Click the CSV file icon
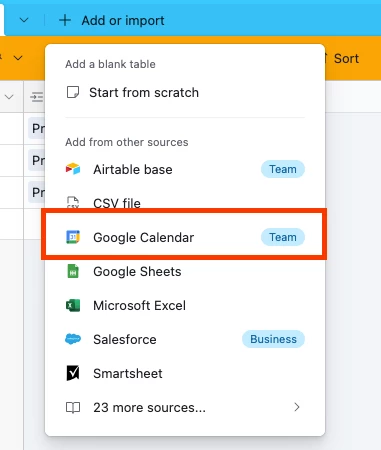The height and width of the screenshot is (450, 381). pos(73,203)
